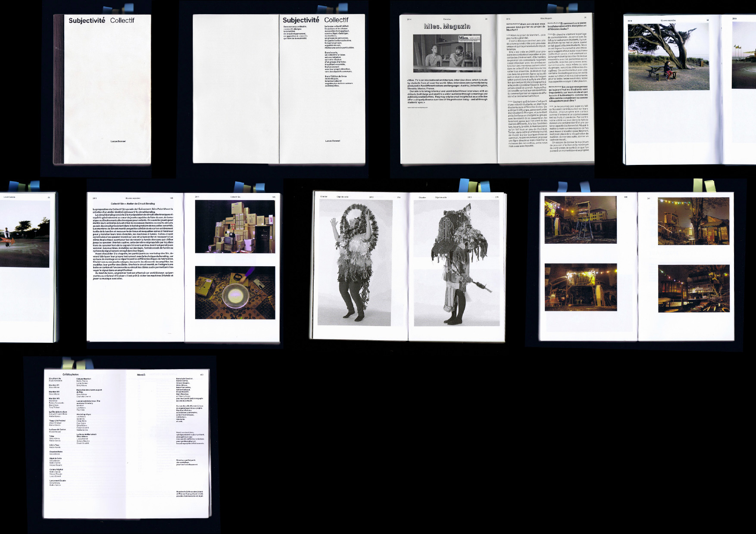
Task: Click the glowing bowl circuit bending photo
Action: pyautogui.click(x=235, y=293)
